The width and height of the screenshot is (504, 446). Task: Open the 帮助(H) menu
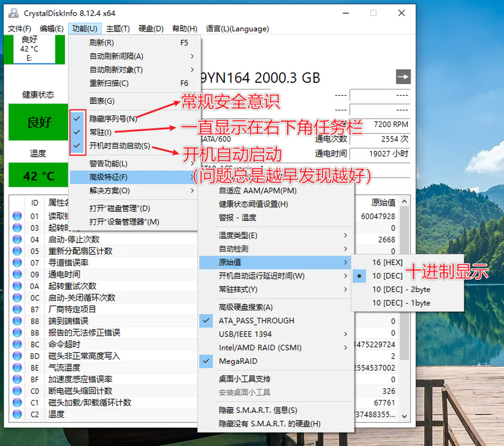click(185, 29)
